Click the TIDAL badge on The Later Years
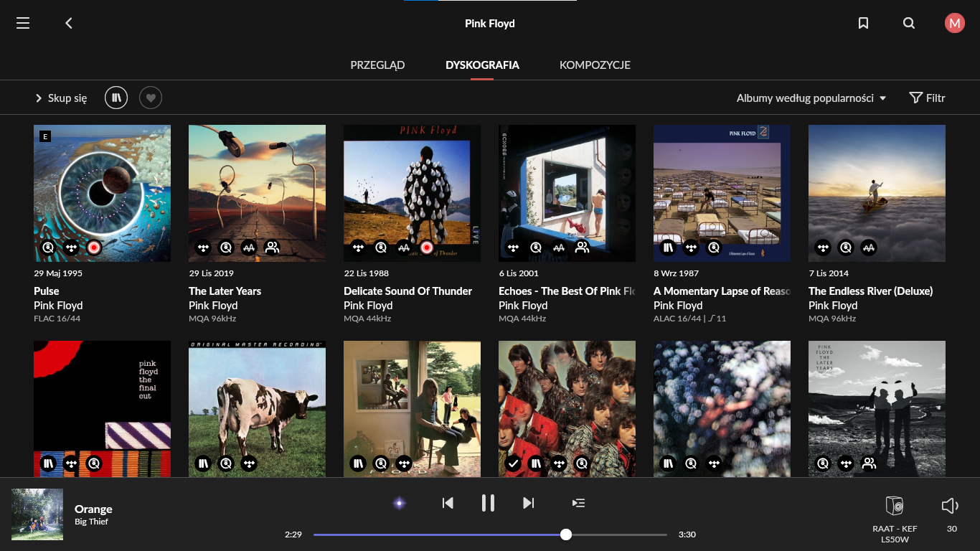980x551 pixels. (203, 248)
